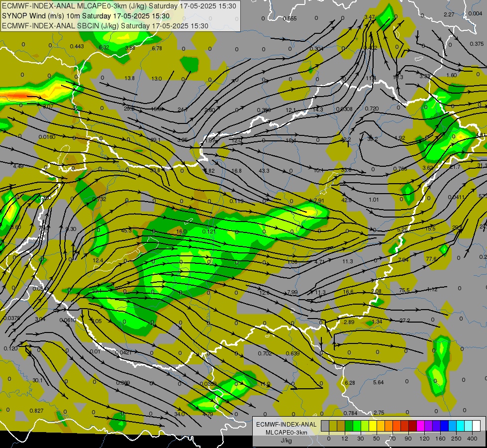The height and width of the screenshot is (448, 487).
Task: Click the map value 0.443
Action: [77, 46]
